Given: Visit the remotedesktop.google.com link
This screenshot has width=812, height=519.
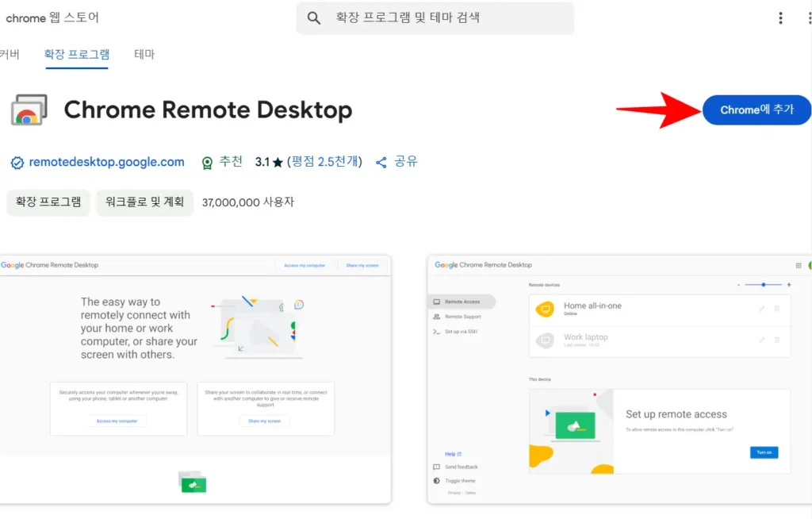Looking at the screenshot, I should [107, 162].
